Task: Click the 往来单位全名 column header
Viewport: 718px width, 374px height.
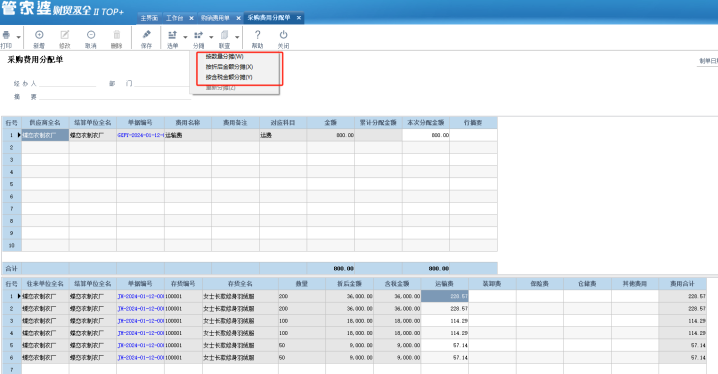Action: (x=45, y=284)
